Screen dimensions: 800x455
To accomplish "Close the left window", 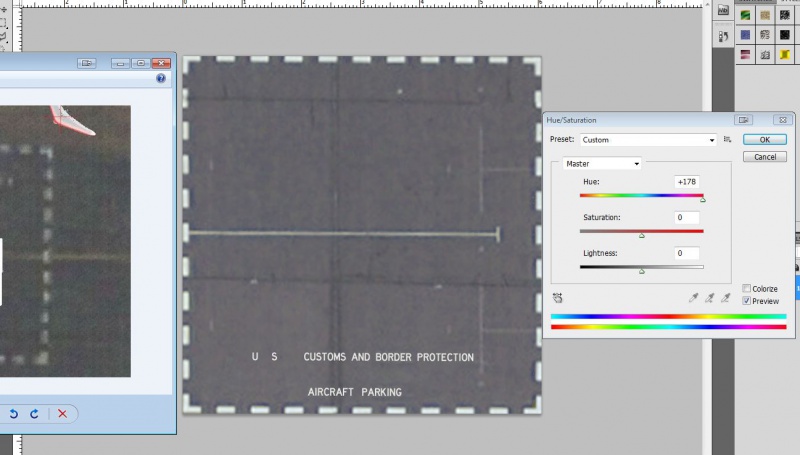I will pos(161,63).
